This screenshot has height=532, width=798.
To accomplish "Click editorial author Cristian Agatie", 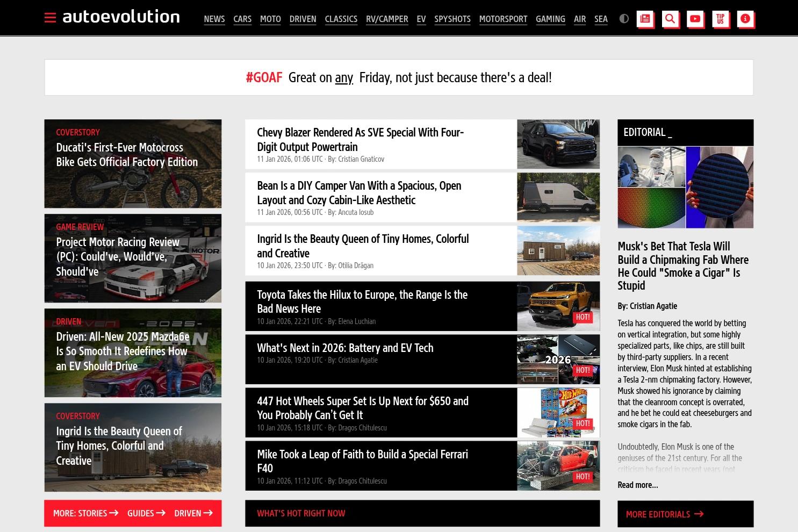I will pos(653,306).
